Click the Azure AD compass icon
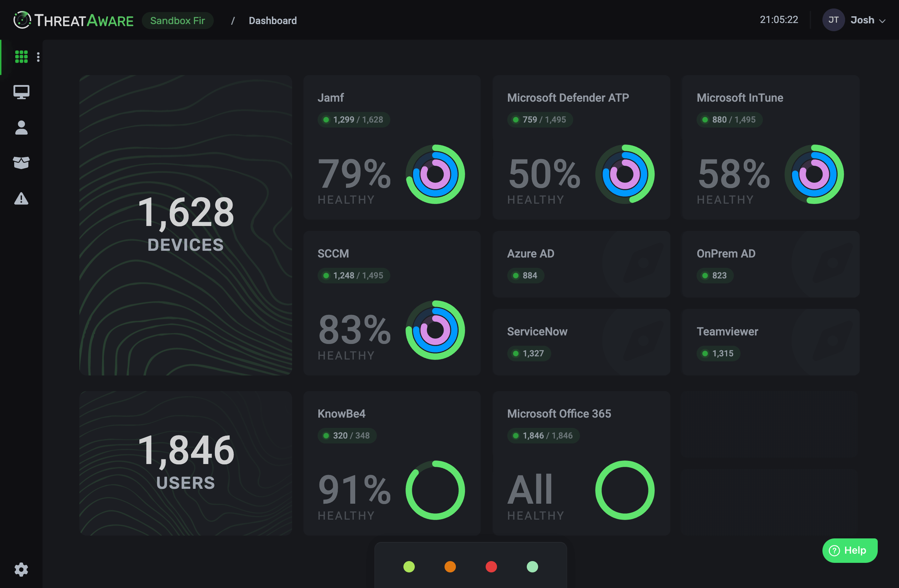Screen dimensions: 899x588 point(643,263)
